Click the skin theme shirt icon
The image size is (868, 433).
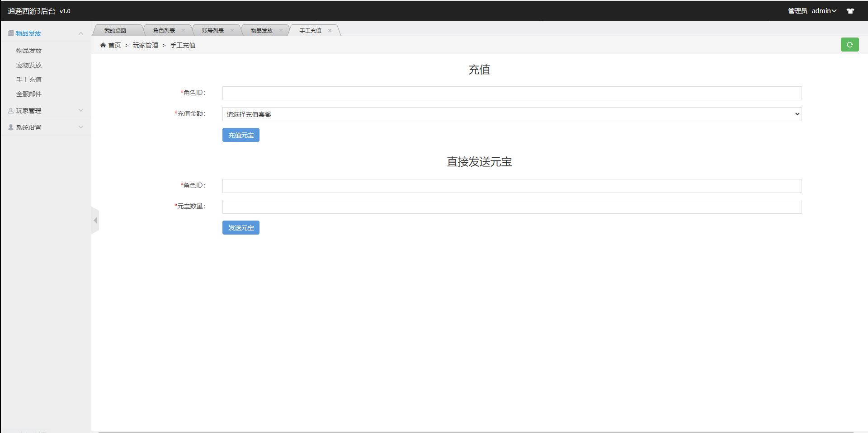point(850,11)
